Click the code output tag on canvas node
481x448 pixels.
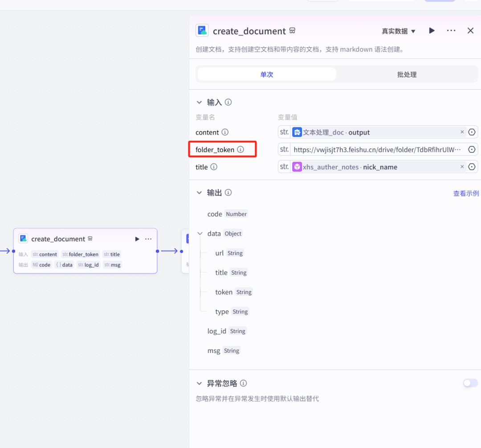point(41,265)
